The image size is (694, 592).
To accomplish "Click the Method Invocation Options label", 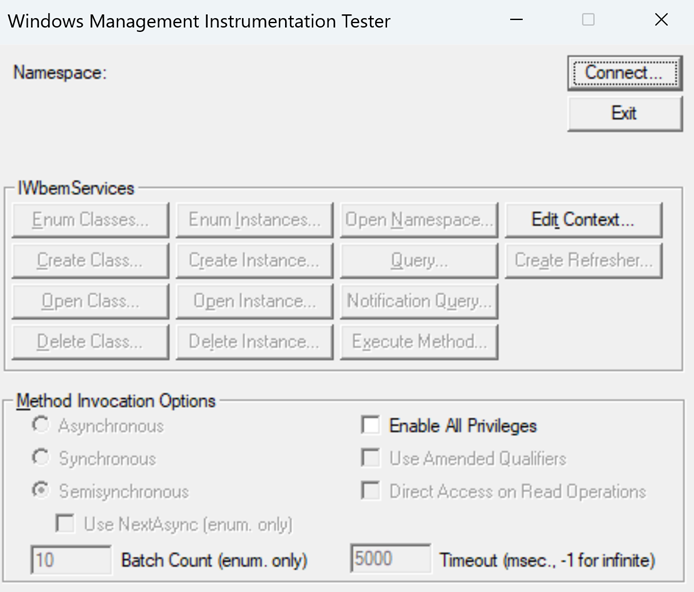I will 116,401.
